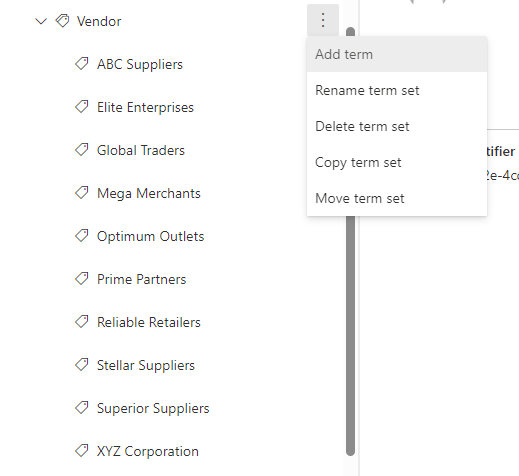Select the Reliable Retailers term
519x476 pixels.
click(x=149, y=322)
